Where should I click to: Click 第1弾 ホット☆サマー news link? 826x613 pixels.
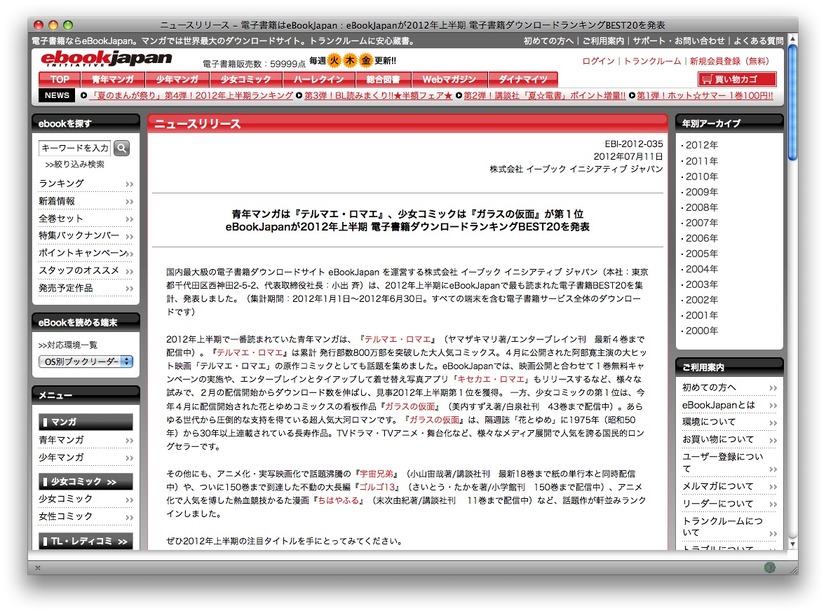[705, 95]
